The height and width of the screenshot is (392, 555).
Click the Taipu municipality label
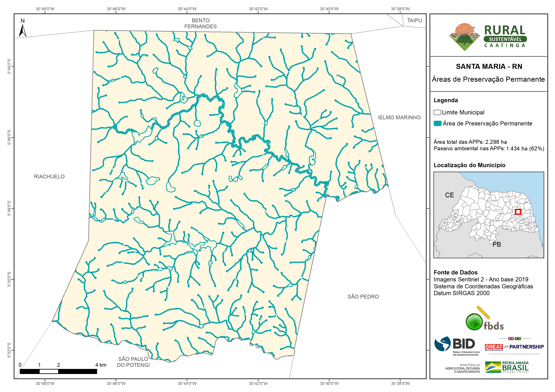click(414, 21)
